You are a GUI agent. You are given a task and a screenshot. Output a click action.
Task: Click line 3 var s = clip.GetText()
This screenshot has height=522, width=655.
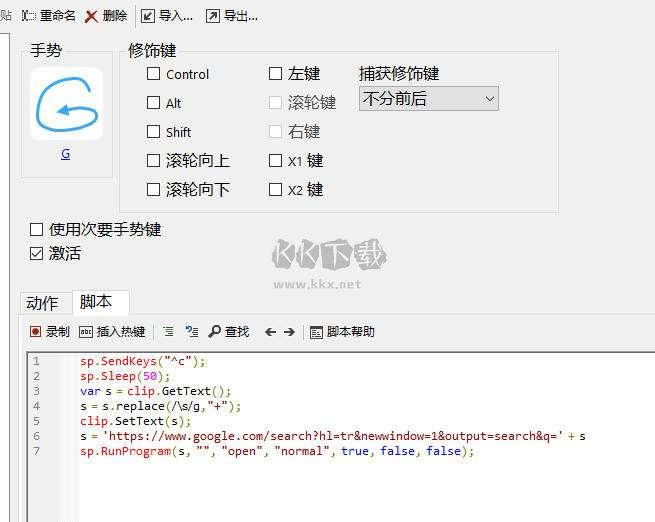pyautogui.click(x=155, y=391)
